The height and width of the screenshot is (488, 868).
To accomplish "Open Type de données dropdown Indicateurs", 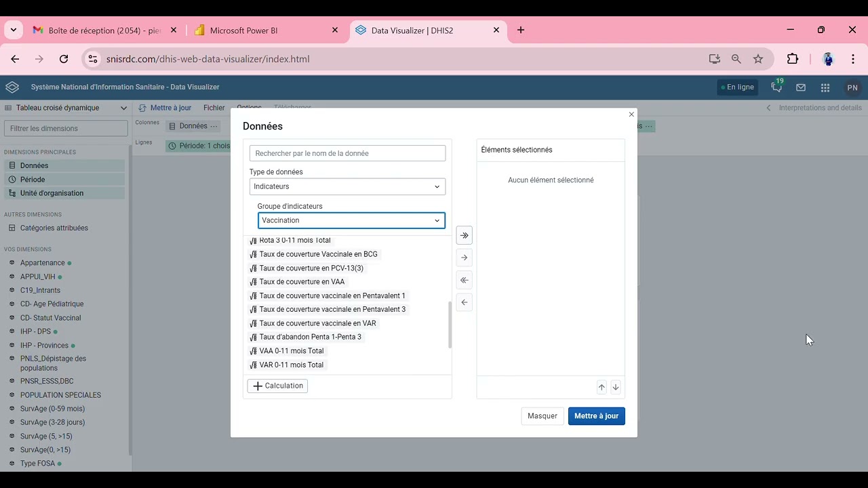I will 347,186.
